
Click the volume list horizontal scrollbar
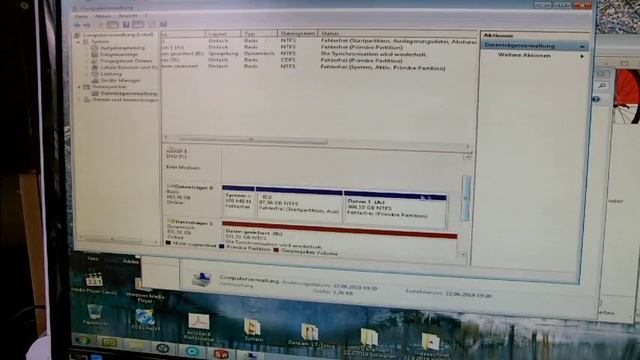point(253,141)
